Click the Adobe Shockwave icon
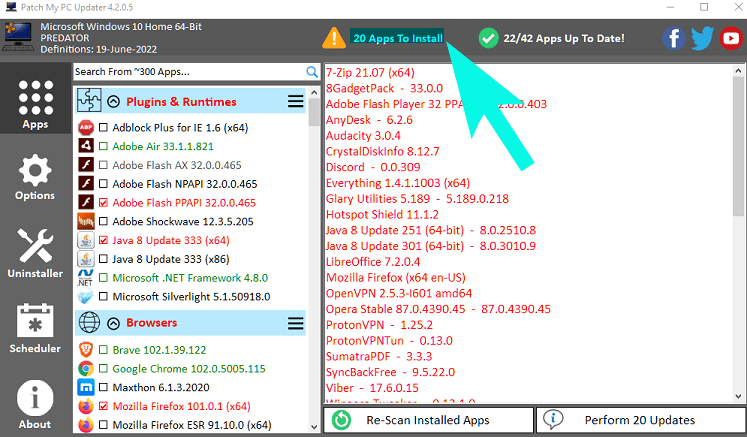This screenshot has height=437, width=747. tap(86, 221)
